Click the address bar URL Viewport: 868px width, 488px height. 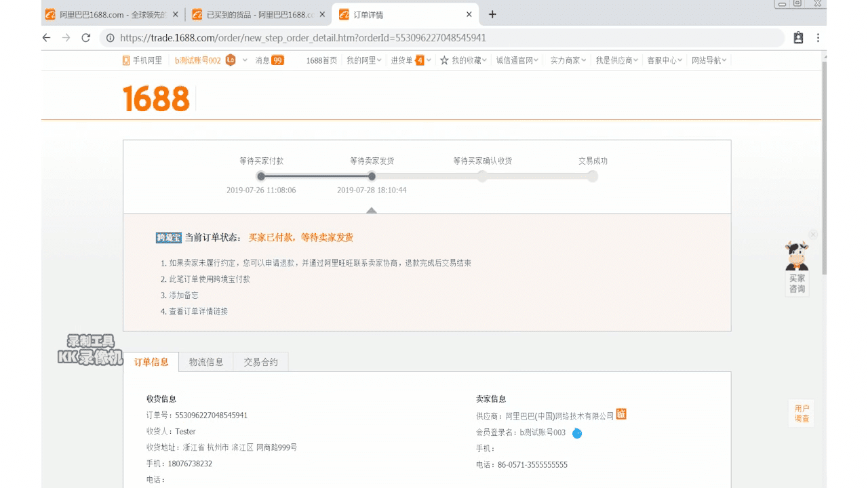point(302,38)
